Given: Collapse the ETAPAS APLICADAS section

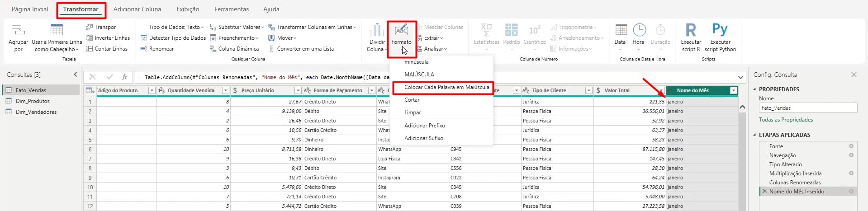Looking at the screenshot, I should tap(754, 135).
